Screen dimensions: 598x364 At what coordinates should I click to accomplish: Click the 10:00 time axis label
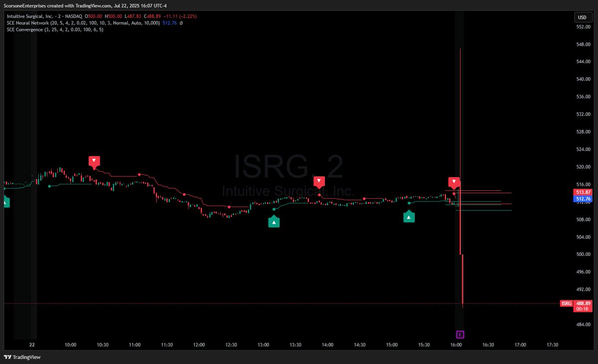click(x=70, y=345)
